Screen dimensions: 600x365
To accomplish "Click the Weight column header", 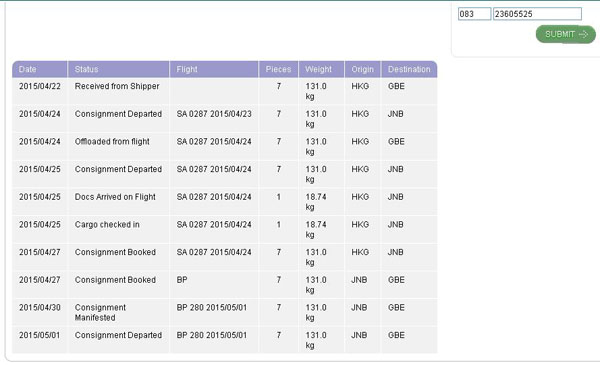I will [321, 69].
